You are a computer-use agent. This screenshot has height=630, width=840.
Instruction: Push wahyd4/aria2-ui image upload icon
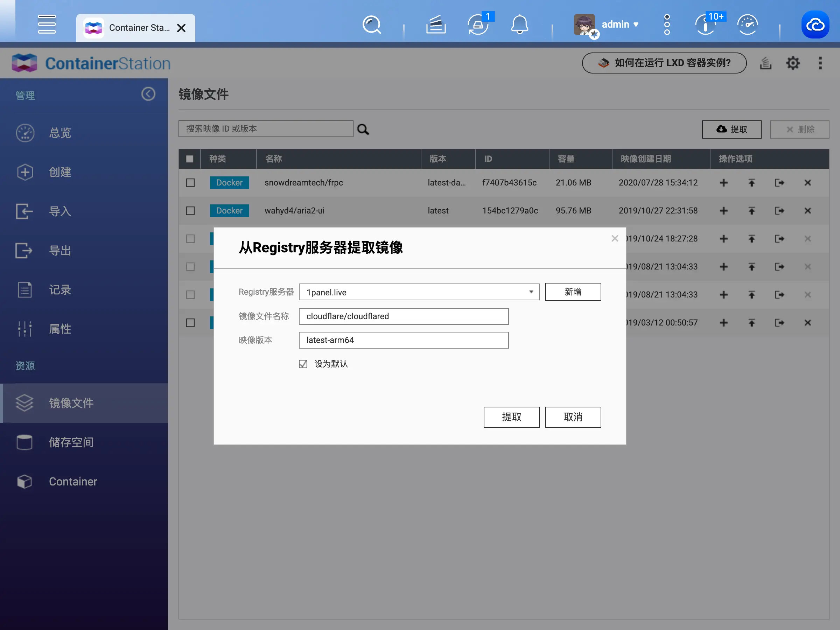coord(751,211)
